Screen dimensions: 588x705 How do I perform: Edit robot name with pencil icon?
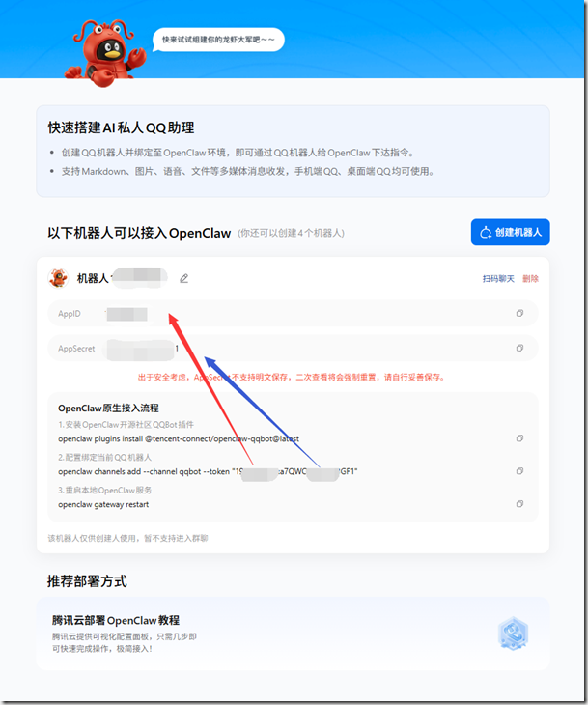coord(183,279)
